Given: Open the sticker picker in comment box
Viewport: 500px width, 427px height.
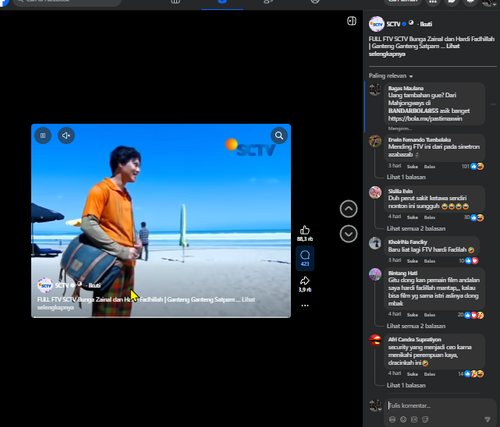Looking at the screenshot, I should point(425,419).
